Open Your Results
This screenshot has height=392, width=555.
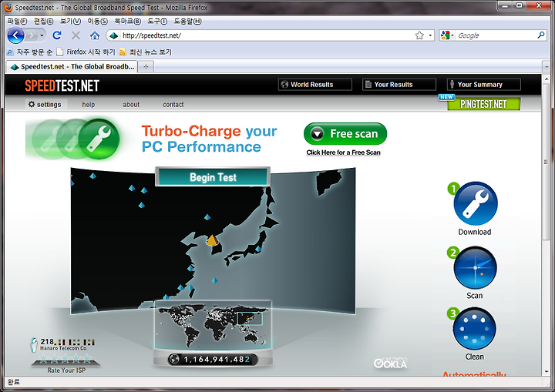click(x=399, y=85)
